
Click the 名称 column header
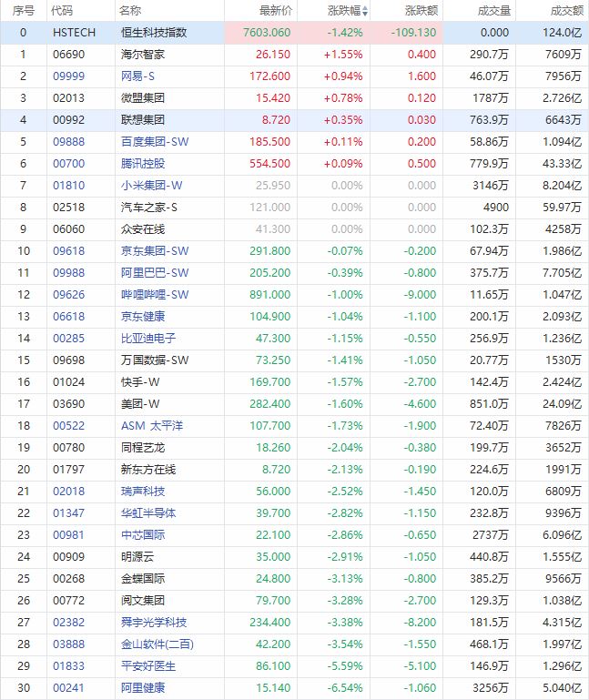point(130,11)
